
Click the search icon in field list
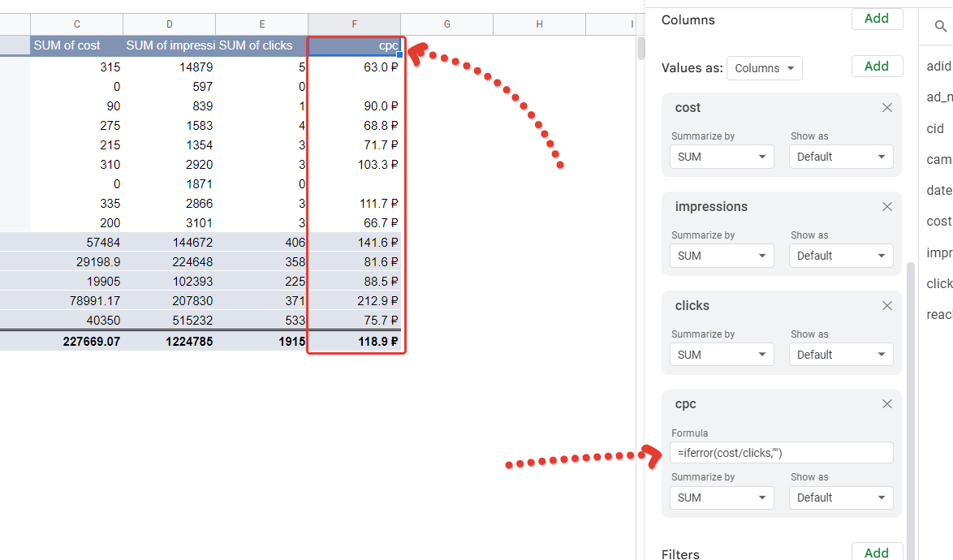coord(940,26)
